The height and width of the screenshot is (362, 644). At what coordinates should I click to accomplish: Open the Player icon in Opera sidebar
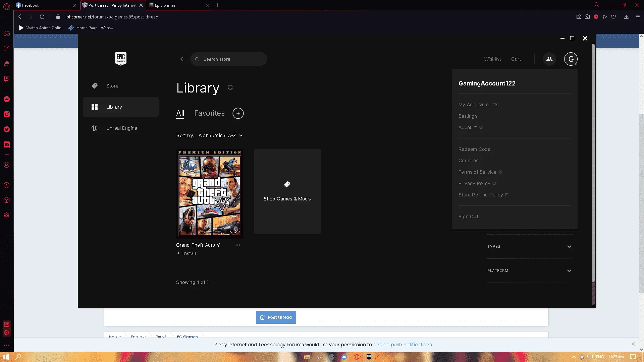pyautogui.click(x=7, y=165)
